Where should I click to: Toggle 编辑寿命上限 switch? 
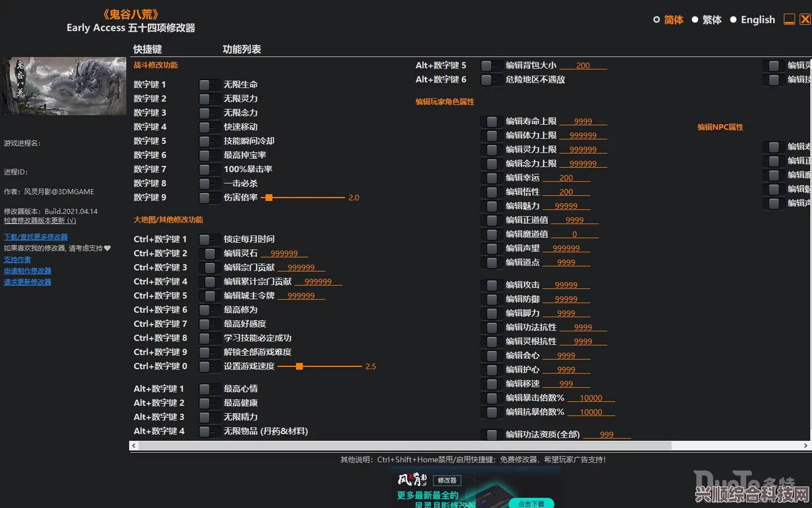click(x=491, y=121)
